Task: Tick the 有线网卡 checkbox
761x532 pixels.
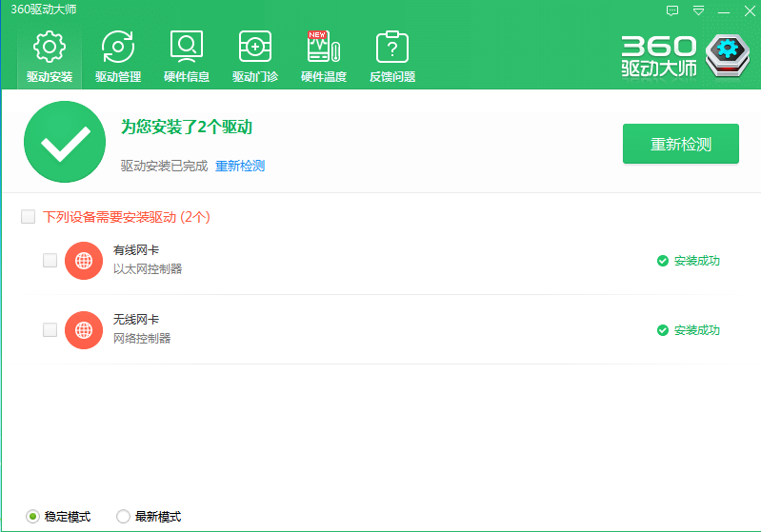Action: pyautogui.click(x=50, y=261)
